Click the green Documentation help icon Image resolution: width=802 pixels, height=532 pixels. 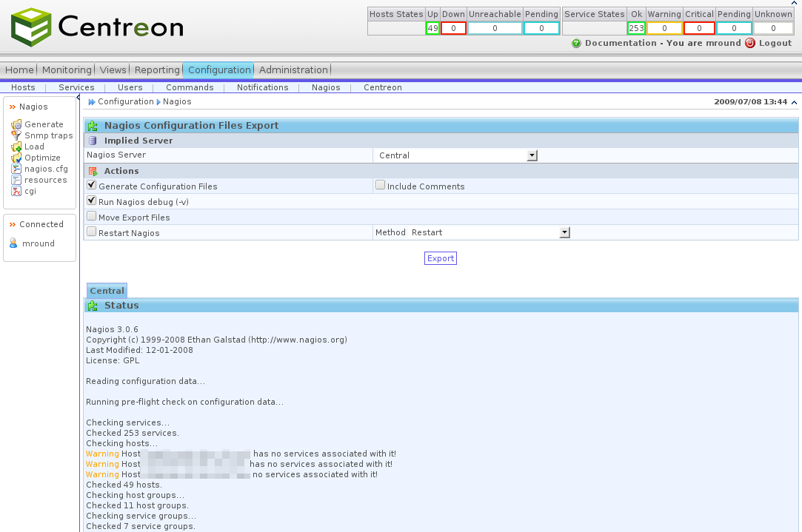[x=576, y=43]
